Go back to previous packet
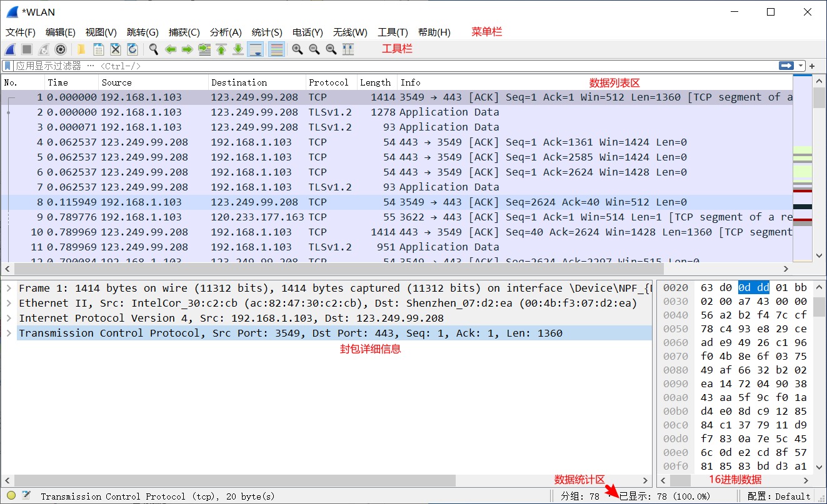The height and width of the screenshot is (504, 827). pyautogui.click(x=170, y=49)
